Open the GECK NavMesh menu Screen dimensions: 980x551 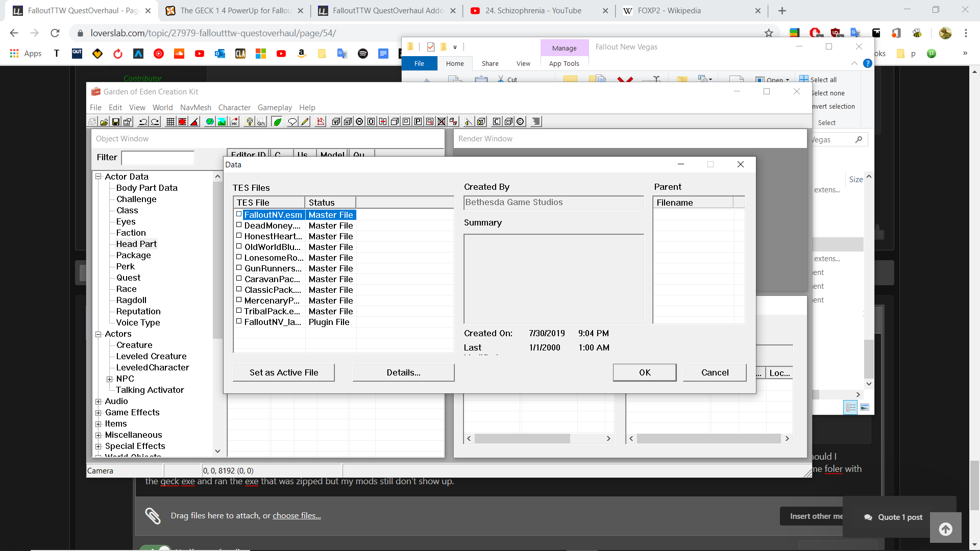point(195,108)
